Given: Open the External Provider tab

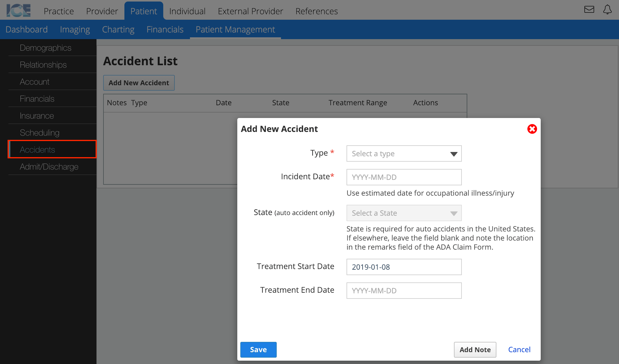Looking at the screenshot, I should 250,11.
